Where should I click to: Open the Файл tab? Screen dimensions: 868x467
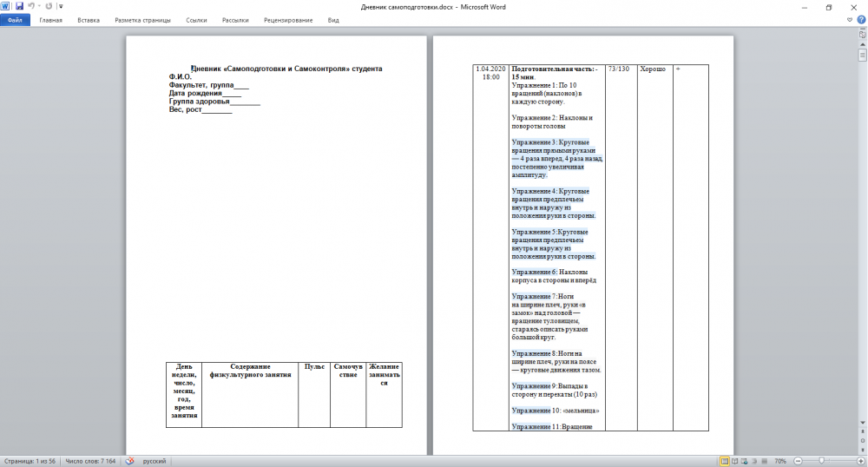[x=15, y=20]
